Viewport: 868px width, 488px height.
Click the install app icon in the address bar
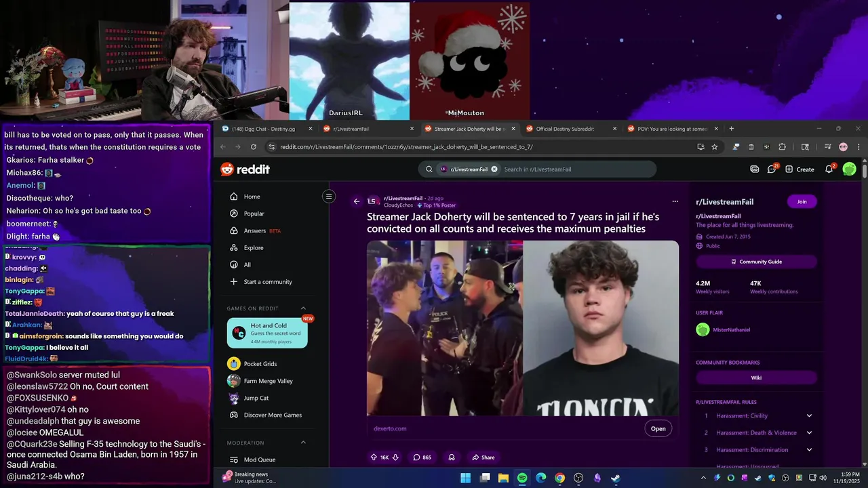point(701,146)
